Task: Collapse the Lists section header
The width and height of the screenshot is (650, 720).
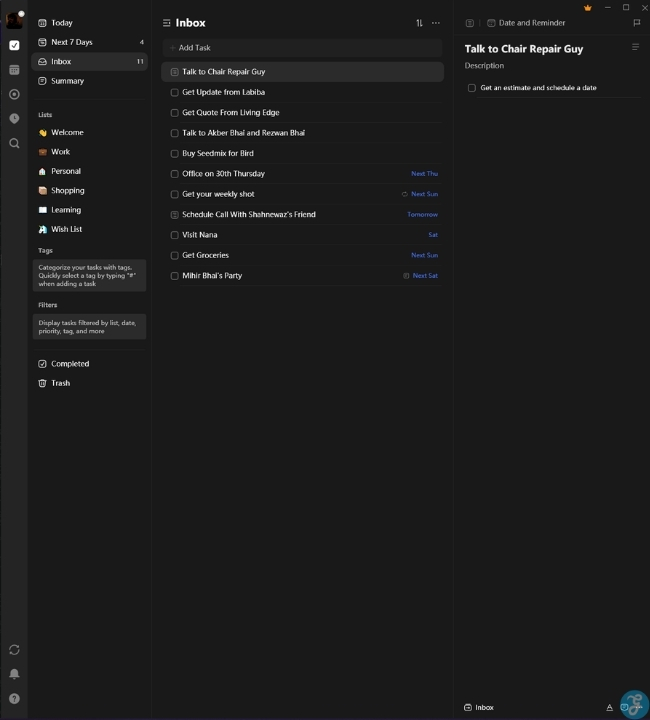Action: pyautogui.click(x=45, y=115)
